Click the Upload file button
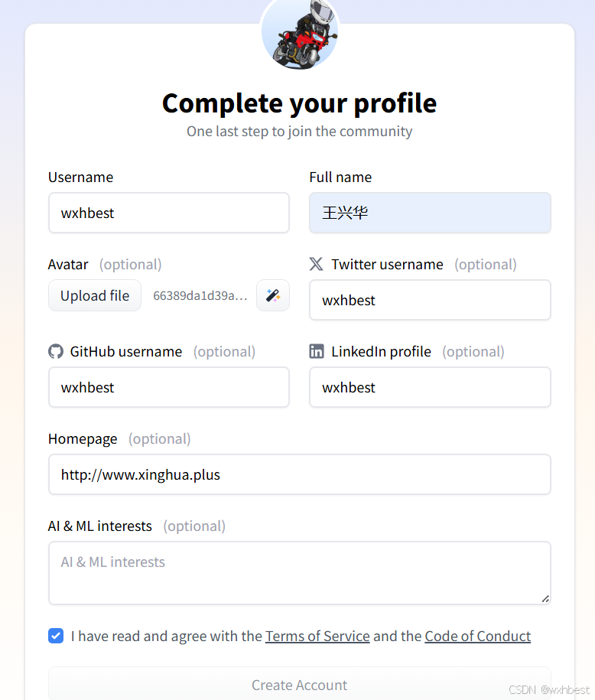 point(95,295)
